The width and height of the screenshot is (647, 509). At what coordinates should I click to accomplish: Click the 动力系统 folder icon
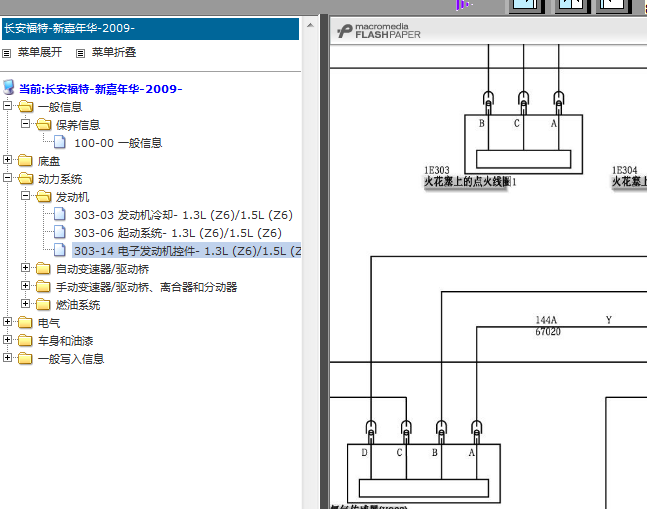25,179
